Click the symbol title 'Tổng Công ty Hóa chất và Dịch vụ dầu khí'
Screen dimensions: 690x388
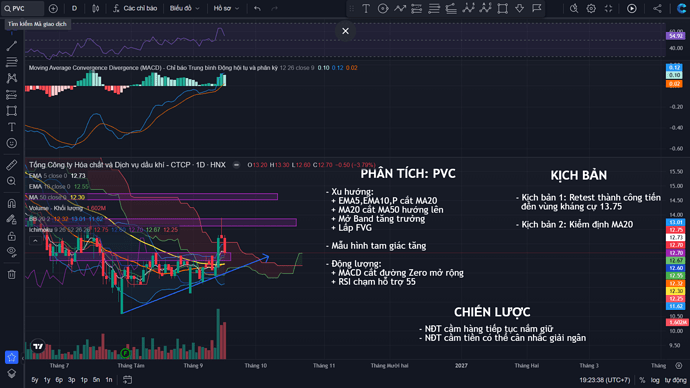click(x=127, y=165)
